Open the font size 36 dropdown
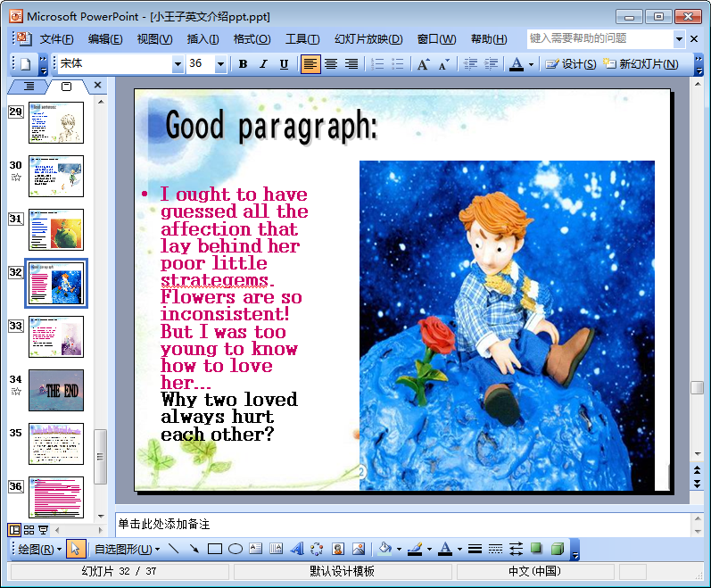Image resolution: width=711 pixels, height=588 pixels. [x=220, y=64]
